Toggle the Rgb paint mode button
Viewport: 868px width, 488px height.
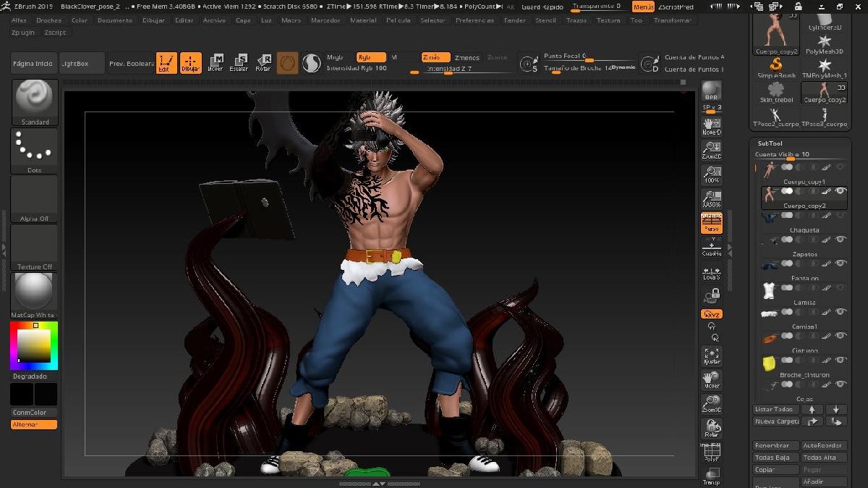coord(370,57)
